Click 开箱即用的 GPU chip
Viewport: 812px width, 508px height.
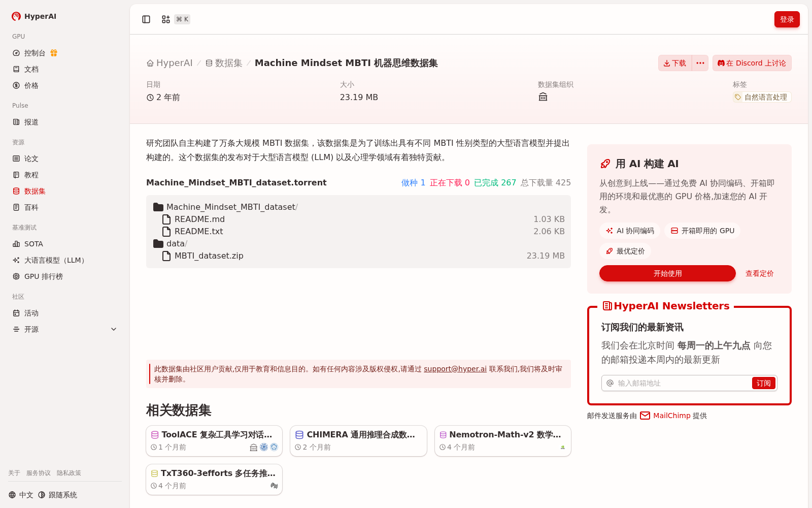[x=702, y=231]
